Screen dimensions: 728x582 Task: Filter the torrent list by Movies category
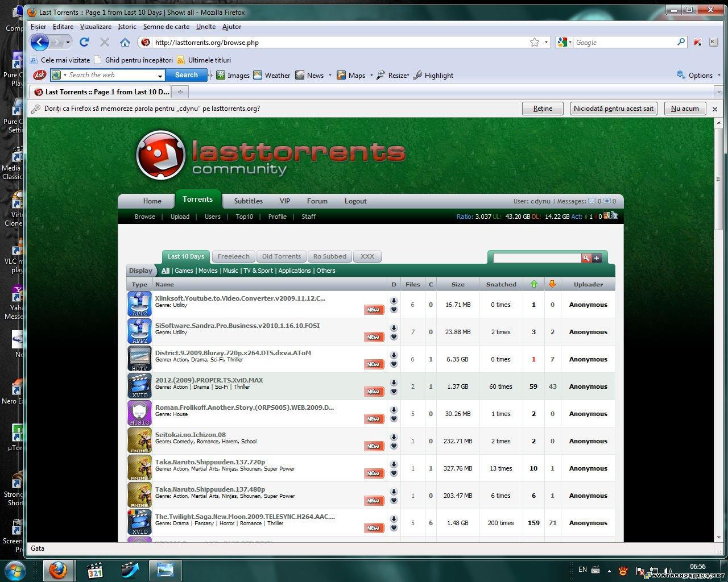pos(208,271)
